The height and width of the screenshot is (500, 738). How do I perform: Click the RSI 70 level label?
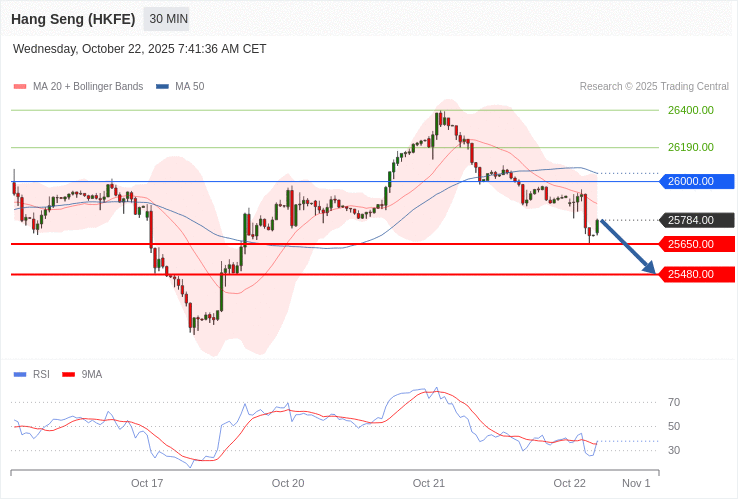pyautogui.click(x=674, y=403)
